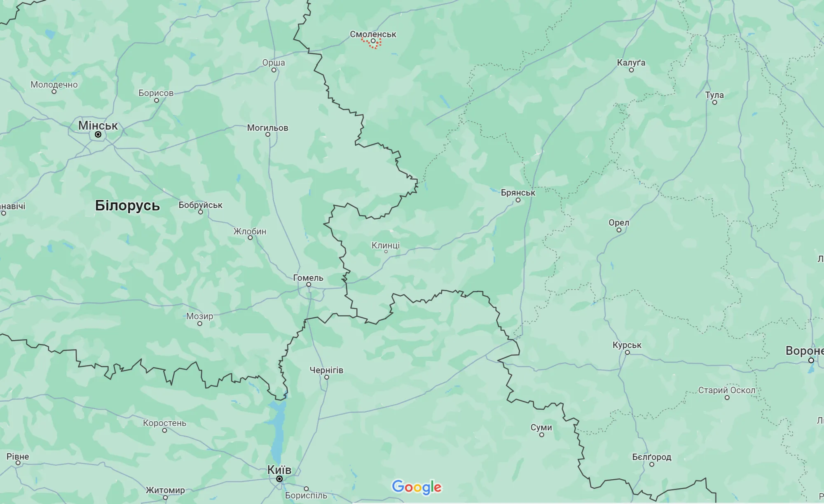Click the Брянськ city dot
The width and height of the screenshot is (824, 504).
point(518,200)
